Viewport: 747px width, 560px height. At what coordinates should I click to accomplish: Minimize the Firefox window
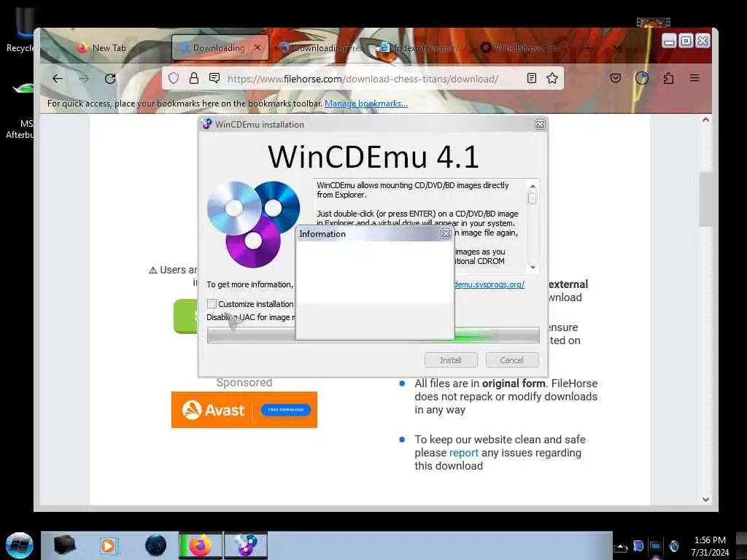click(670, 41)
